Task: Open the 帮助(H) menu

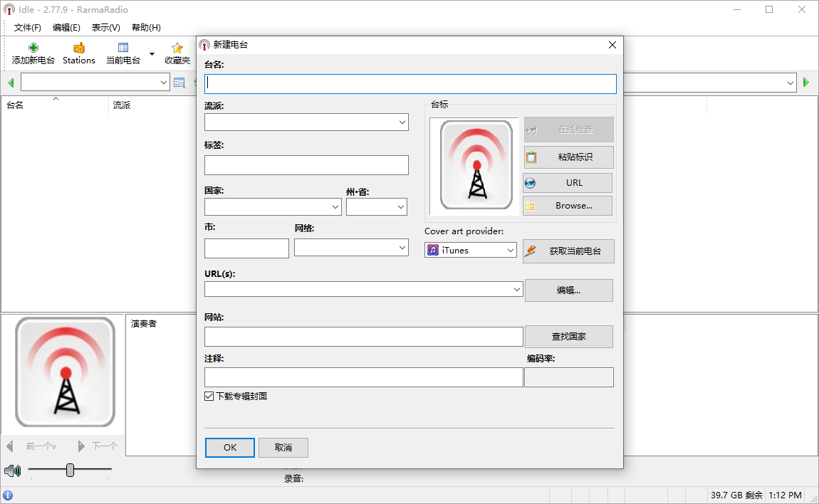Action: [x=145, y=27]
